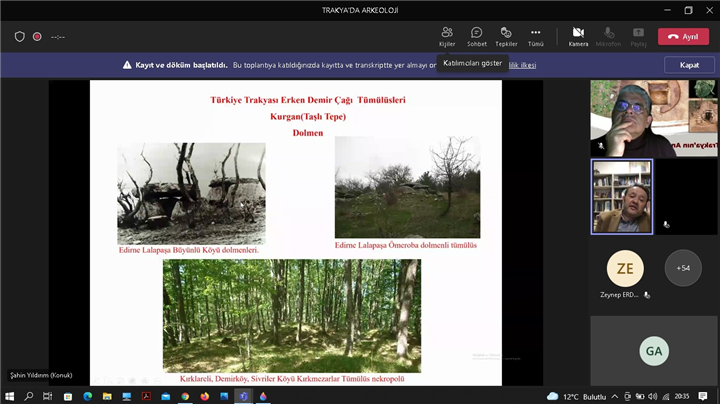720x404 pixels.
Task: Select Zeynep's ZE avatar tile
Action: 625,268
